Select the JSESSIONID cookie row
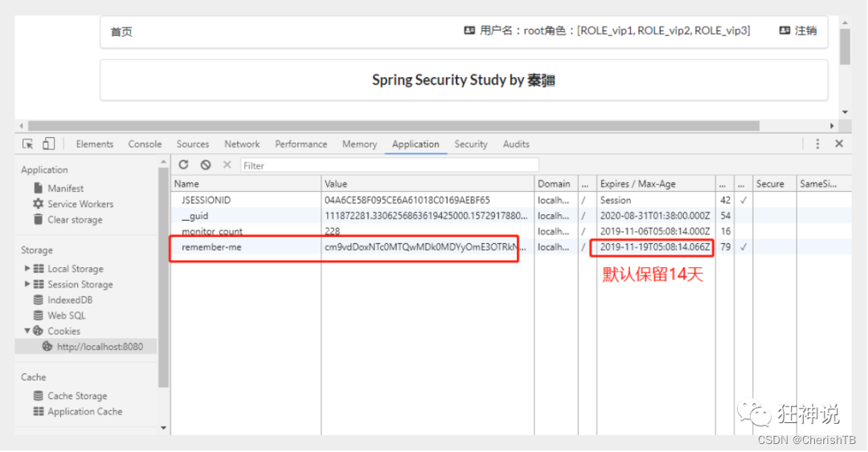 pyautogui.click(x=511, y=200)
